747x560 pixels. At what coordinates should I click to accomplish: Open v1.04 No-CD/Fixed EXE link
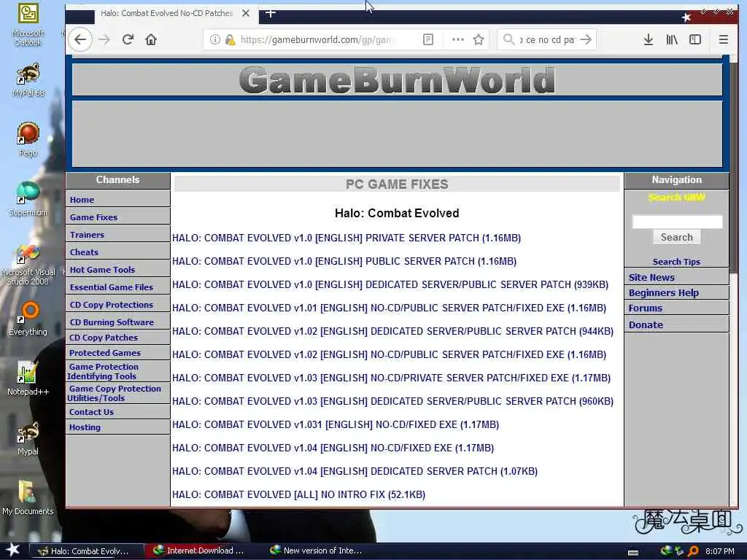(x=333, y=448)
